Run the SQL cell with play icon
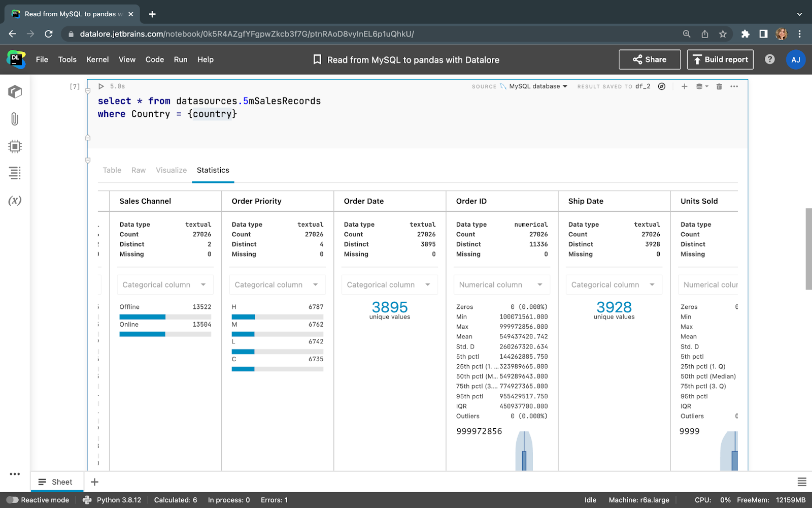This screenshot has width=812, height=508. 101,86
